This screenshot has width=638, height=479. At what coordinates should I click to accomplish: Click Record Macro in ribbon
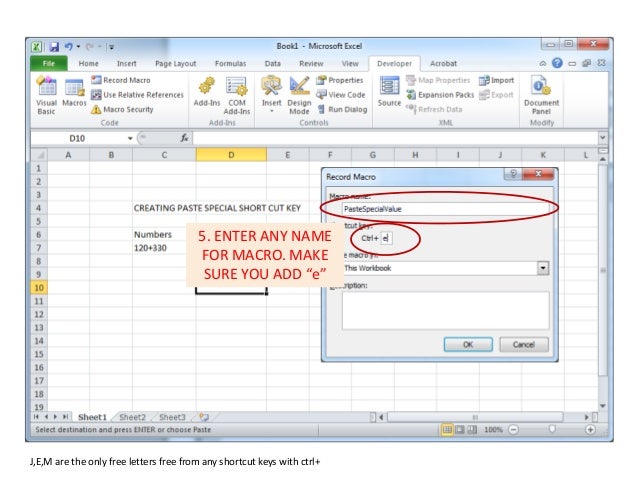click(121, 80)
